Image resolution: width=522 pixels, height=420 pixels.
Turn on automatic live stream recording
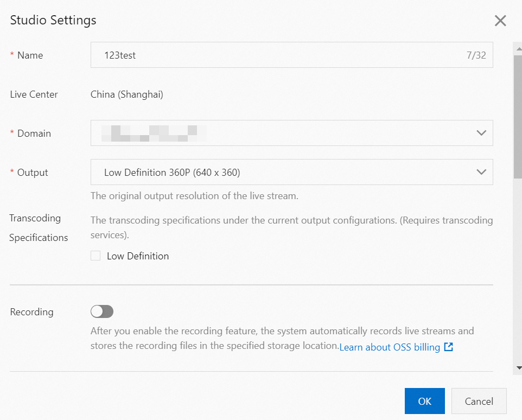tap(102, 311)
